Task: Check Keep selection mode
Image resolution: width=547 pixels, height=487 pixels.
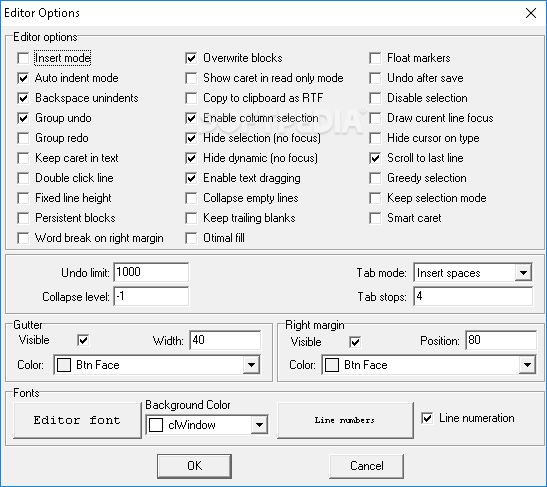Action: pos(375,198)
